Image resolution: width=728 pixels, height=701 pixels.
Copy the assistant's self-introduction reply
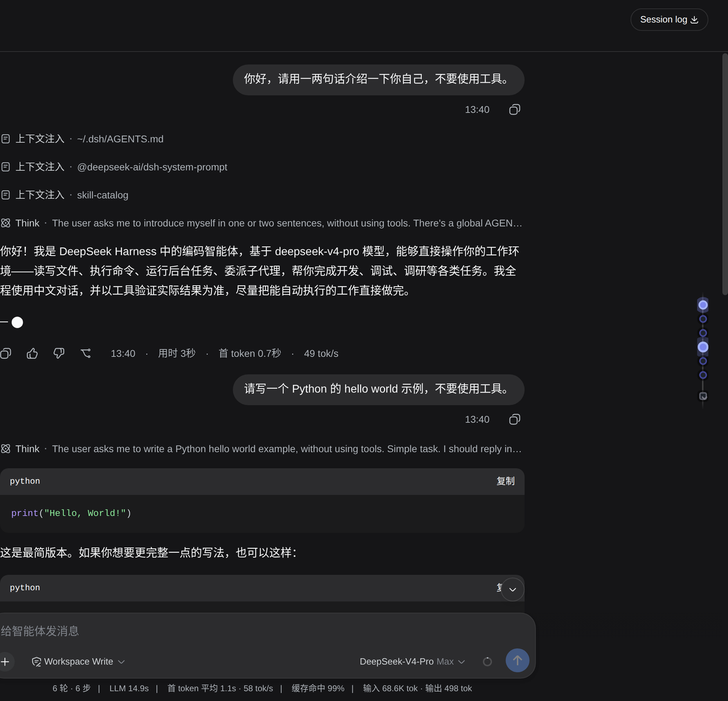pos(5,353)
